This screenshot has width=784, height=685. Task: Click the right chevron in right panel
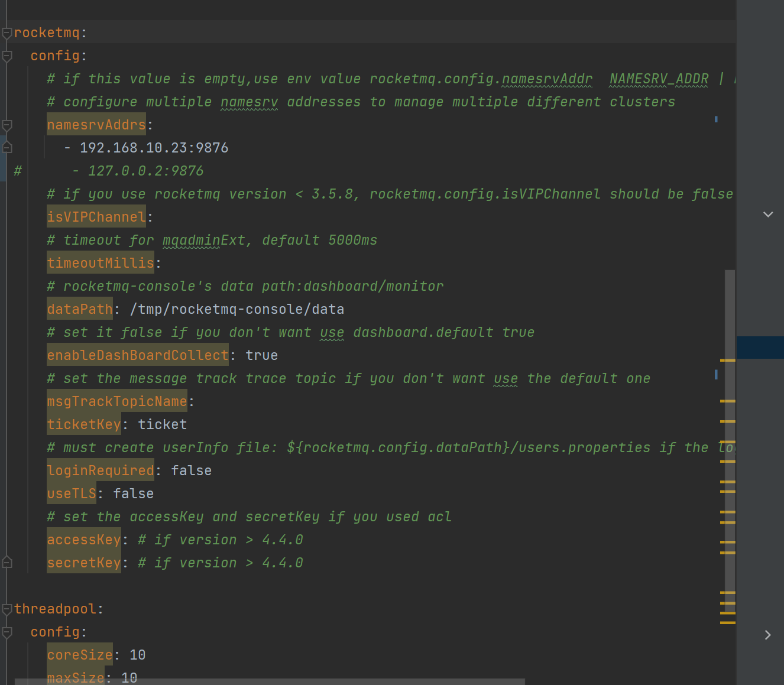[x=767, y=635]
